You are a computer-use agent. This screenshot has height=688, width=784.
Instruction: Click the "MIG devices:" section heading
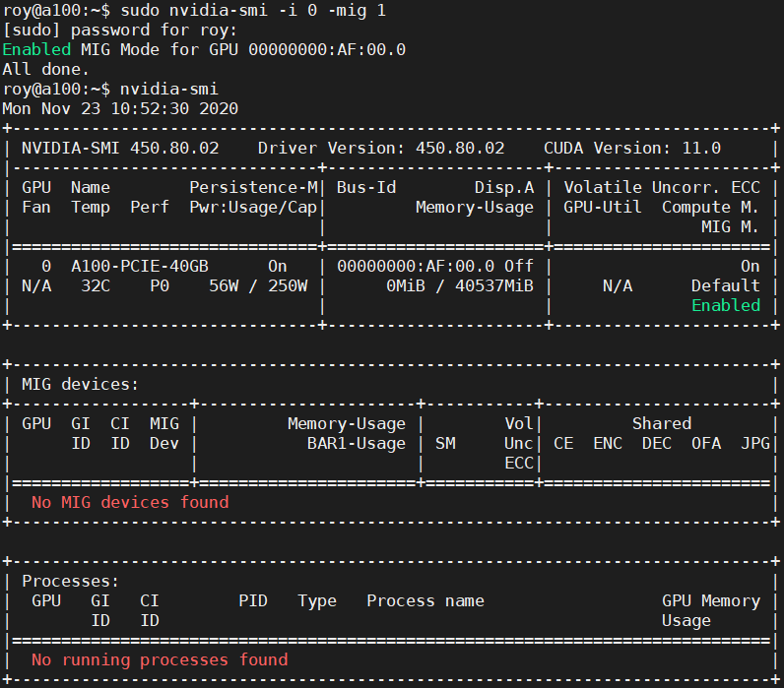81,384
